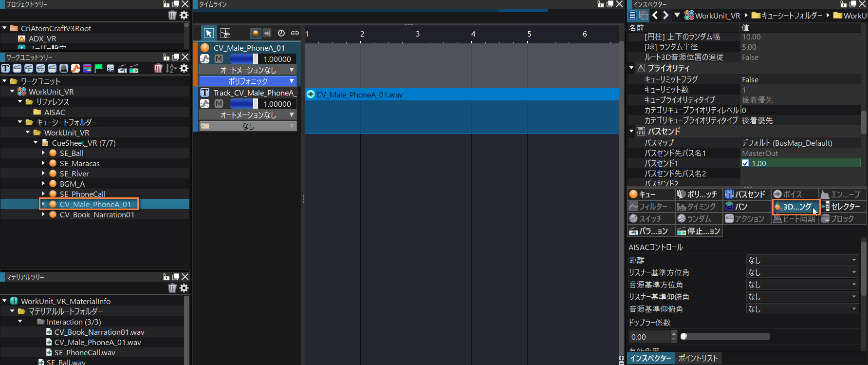Uncheck the バスセンド1 checkbox
The width and height of the screenshot is (868, 365).
tap(745, 163)
